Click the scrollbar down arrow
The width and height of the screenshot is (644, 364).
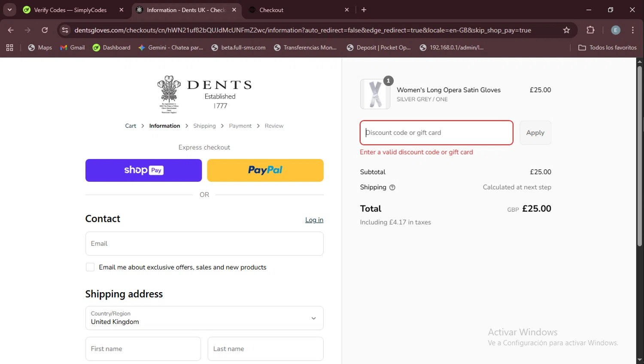tap(640, 360)
